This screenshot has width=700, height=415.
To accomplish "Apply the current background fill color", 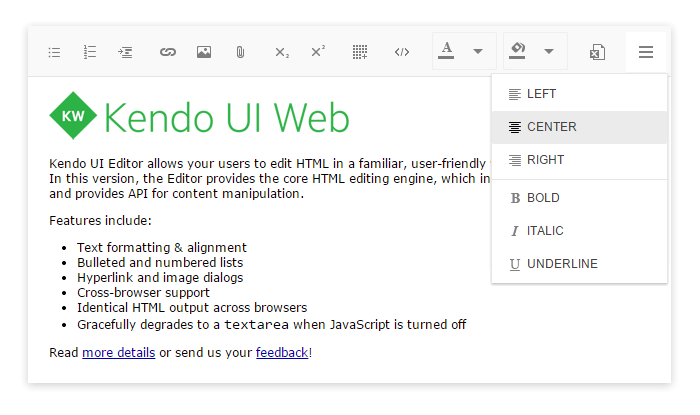I will pyautogui.click(x=517, y=50).
